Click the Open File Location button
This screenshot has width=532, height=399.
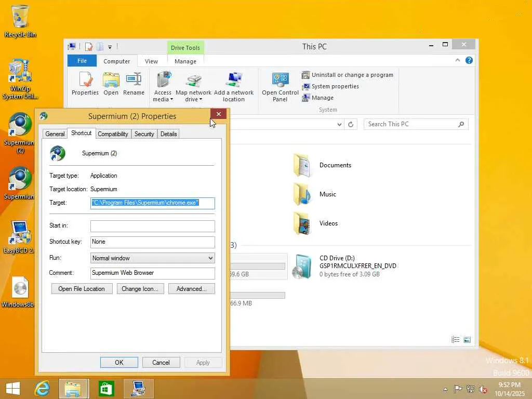point(82,289)
